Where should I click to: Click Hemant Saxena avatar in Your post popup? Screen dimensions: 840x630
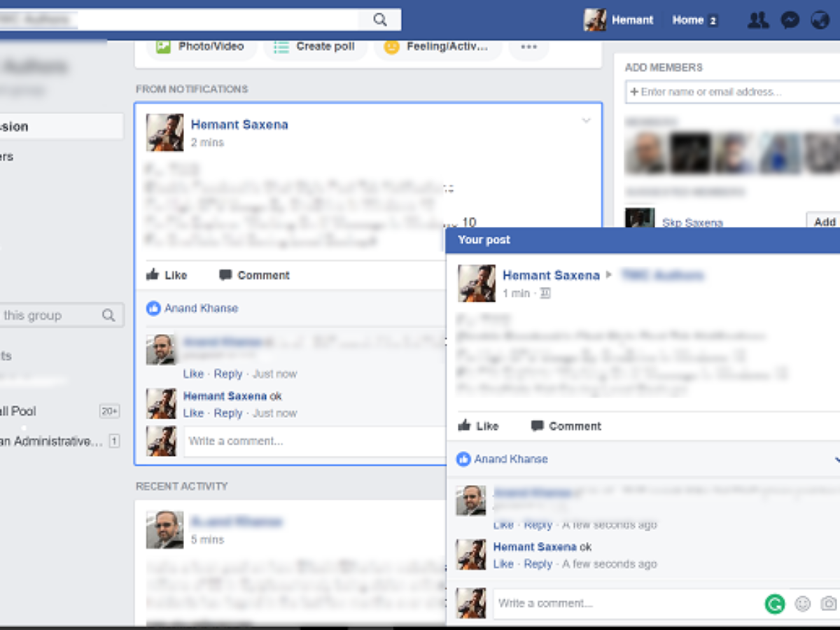pos(477,283)
